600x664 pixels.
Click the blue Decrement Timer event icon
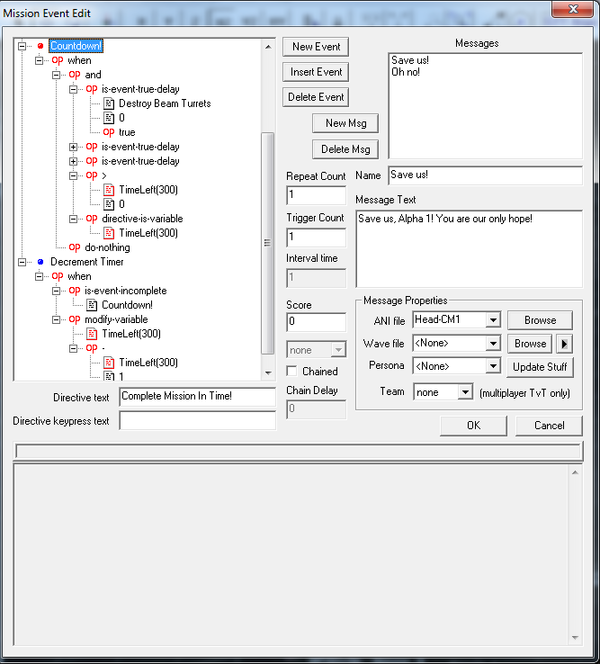click(x=40, y=262)
